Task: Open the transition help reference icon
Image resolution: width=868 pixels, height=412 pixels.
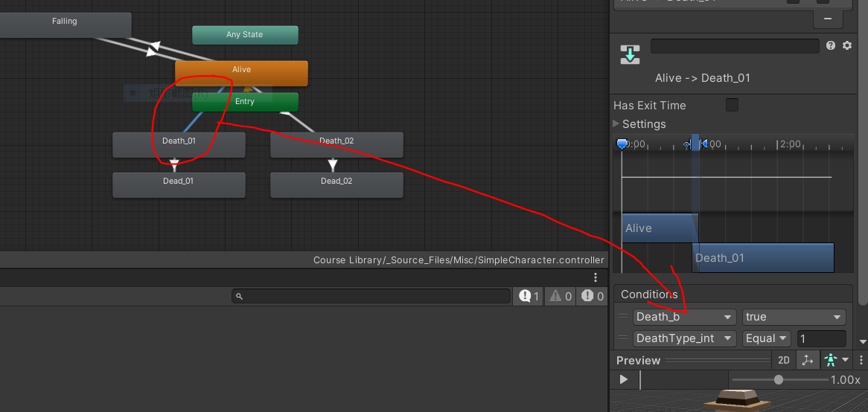Action: (x=830, y=46)
